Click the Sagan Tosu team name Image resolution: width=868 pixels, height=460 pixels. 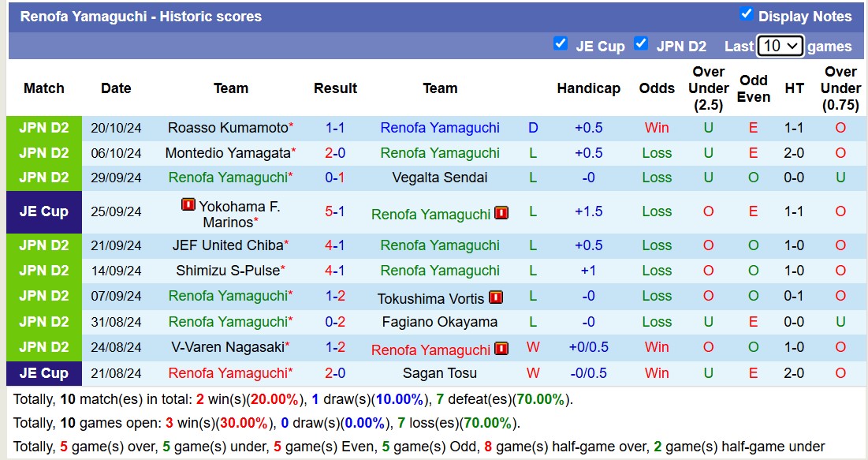440,373
